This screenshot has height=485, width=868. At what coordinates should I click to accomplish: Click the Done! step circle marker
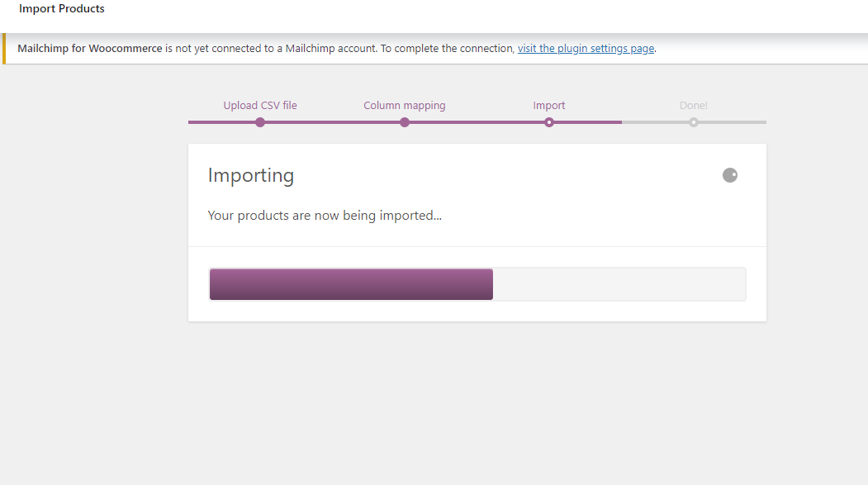(x=694, y=122)
